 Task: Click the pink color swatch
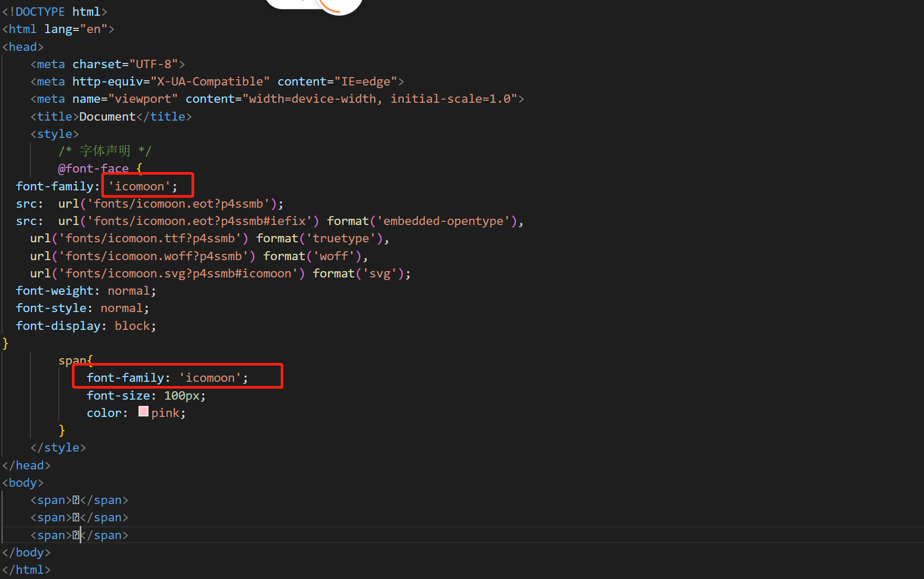143,412
